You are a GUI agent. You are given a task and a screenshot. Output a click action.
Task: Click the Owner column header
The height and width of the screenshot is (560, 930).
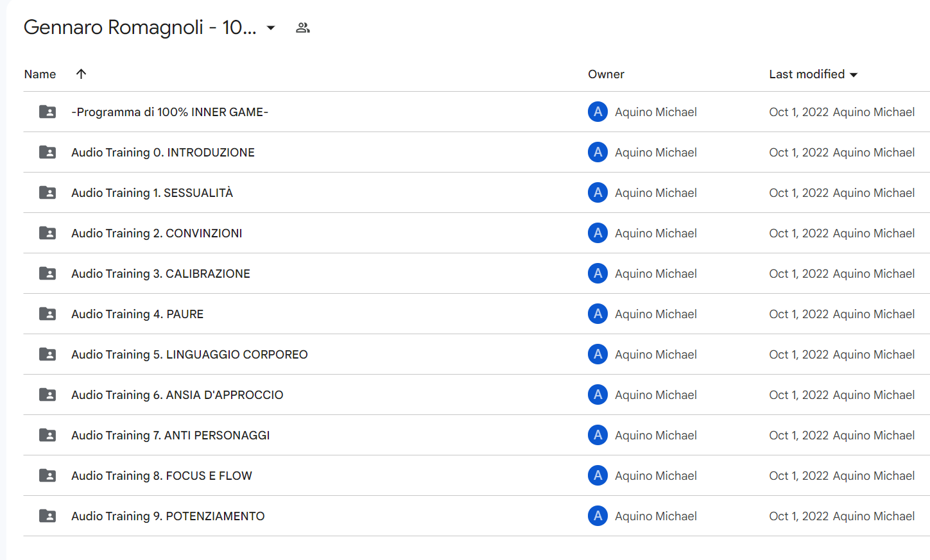(606, 74)
